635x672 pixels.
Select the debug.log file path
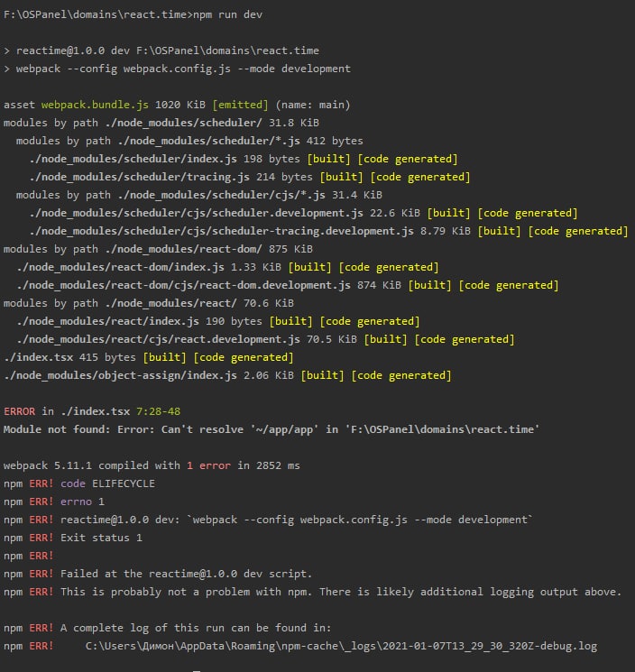pos(341,646)
